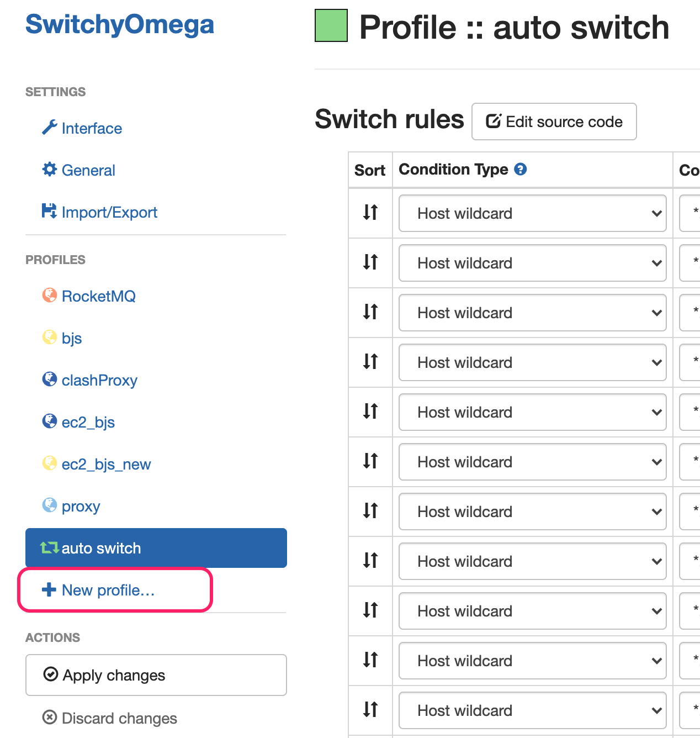This screenshot has width=700, height=738.
Task: Click the wrench icon beside Interface
Action: pos(50,128)
